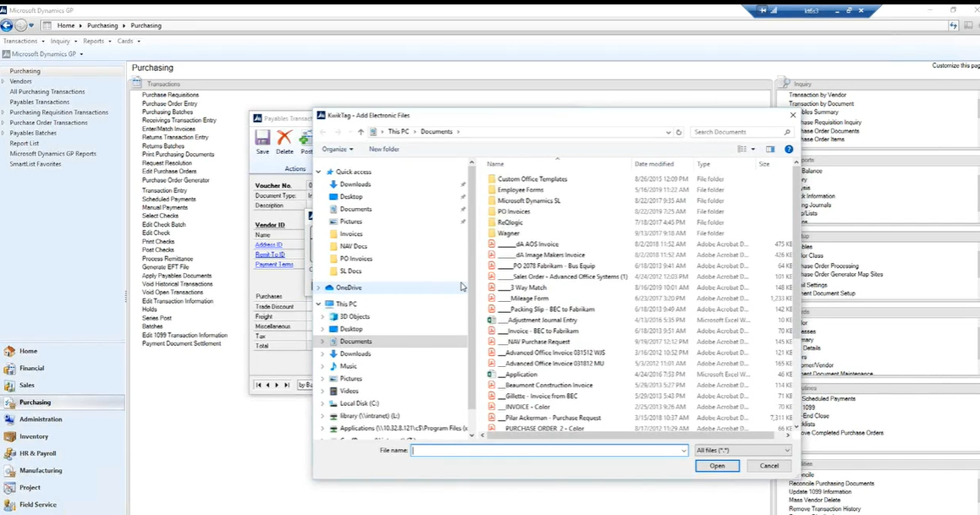Open the Payment Terms link
Screen dimensions: 980x515
point(274,265)
